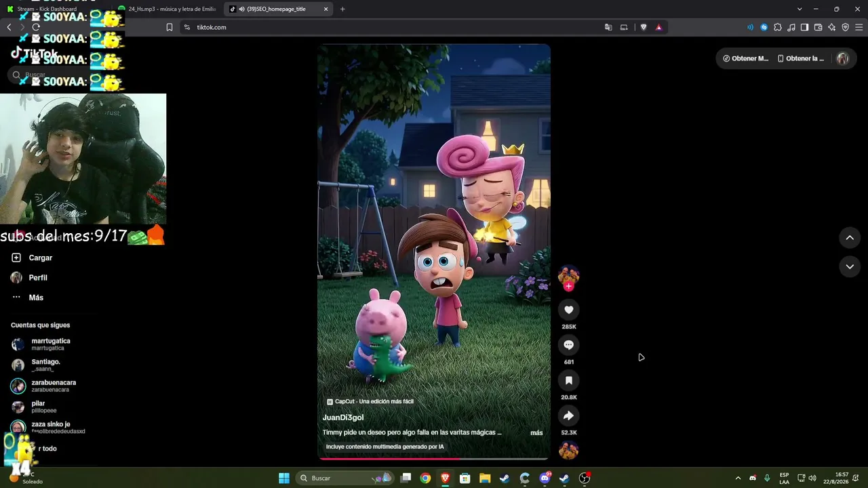Open File Explorer from the taskbar
The image size is (868, 488).
click(485, 478)
